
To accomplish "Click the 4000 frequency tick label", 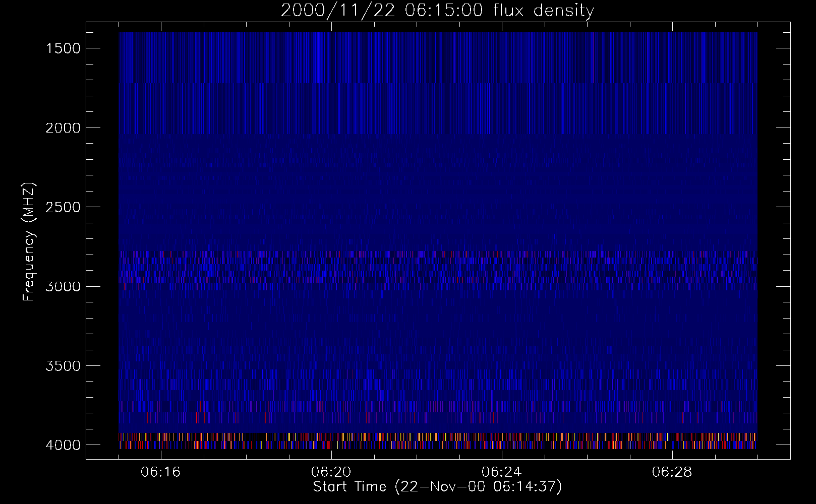I will (63, 445).
